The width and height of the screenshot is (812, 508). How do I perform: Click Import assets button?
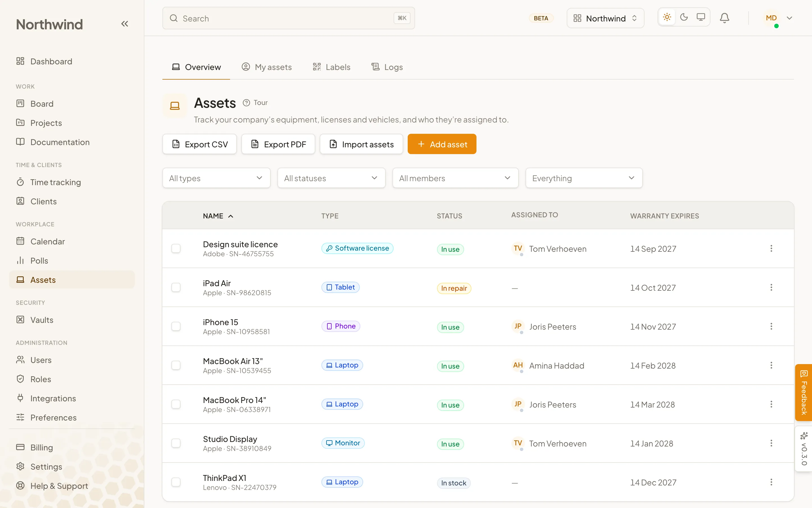[361, 144]
